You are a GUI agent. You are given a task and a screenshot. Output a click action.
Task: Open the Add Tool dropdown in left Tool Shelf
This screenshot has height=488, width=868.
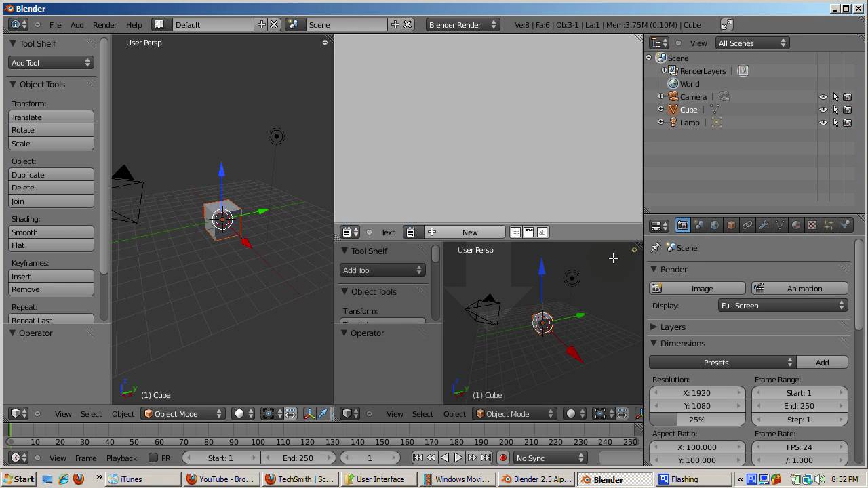coord(51,63)
